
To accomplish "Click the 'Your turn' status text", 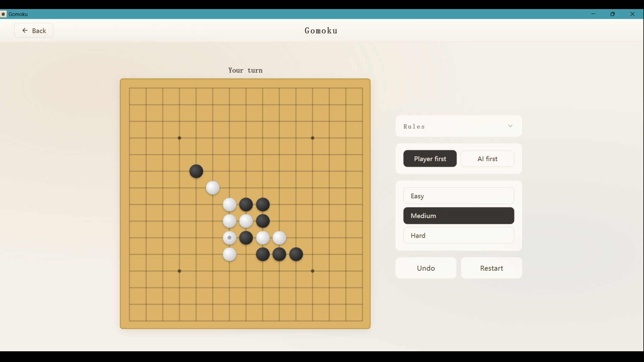I will [x=246, y=70].
